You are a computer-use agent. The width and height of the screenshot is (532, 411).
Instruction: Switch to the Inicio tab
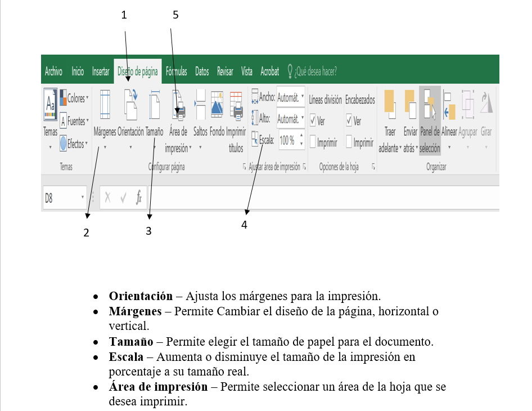[x=78, y=72]
